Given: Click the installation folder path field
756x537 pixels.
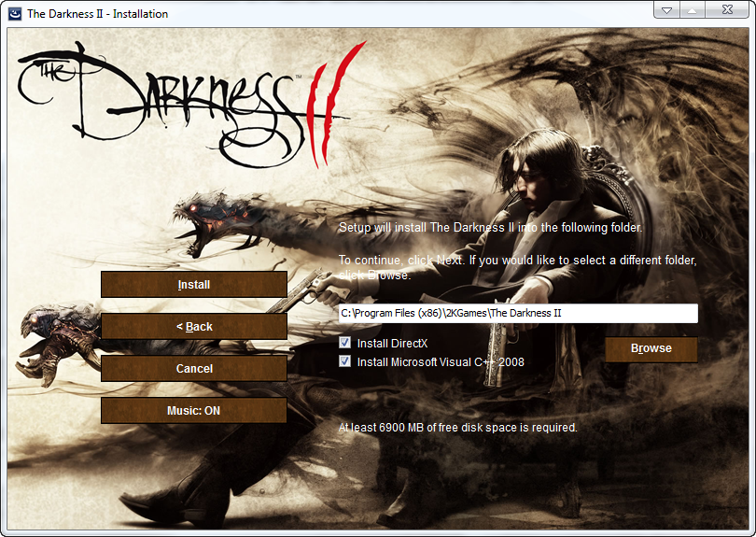Looking at the screenshot, I should [518, 313].
